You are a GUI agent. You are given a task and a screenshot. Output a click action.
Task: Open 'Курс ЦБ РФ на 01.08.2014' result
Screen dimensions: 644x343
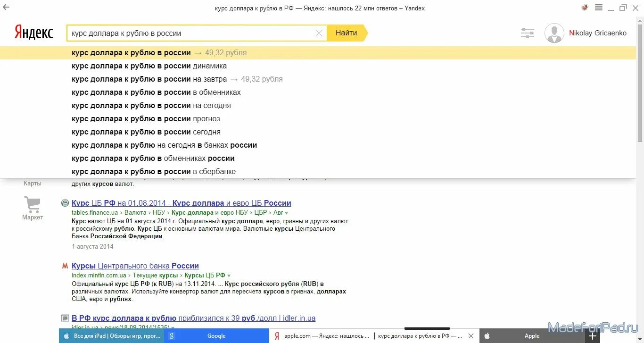[181, 203]
